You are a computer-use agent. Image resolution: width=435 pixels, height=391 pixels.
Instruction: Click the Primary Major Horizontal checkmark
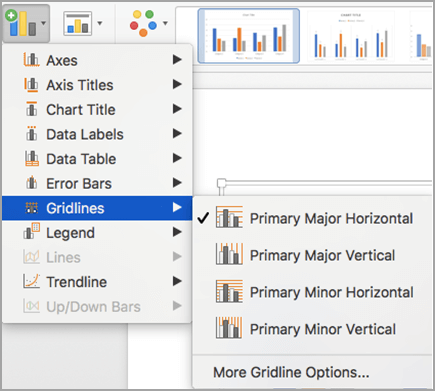[x=203, y=218]
